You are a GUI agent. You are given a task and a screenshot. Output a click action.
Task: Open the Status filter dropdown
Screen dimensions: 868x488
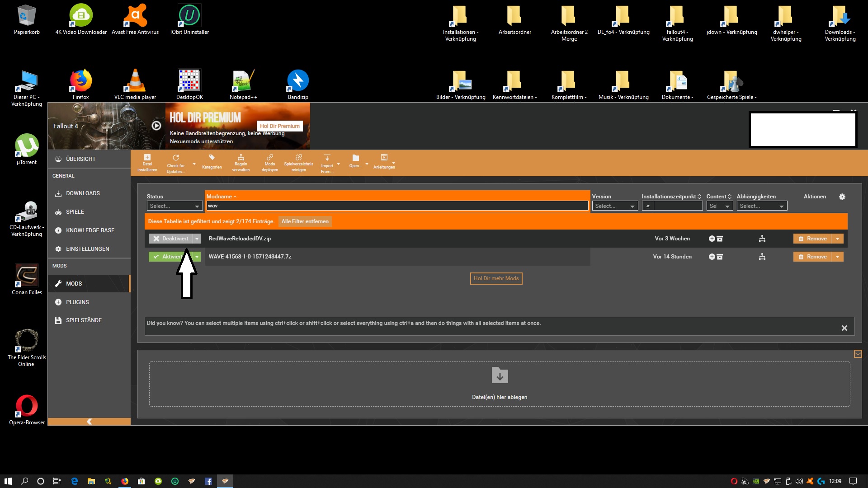pos(175,206)
